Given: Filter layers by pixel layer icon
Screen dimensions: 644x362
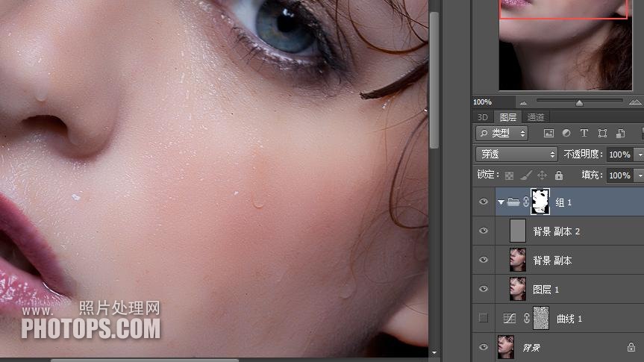Looking at the screenshot, I should 548,133.
